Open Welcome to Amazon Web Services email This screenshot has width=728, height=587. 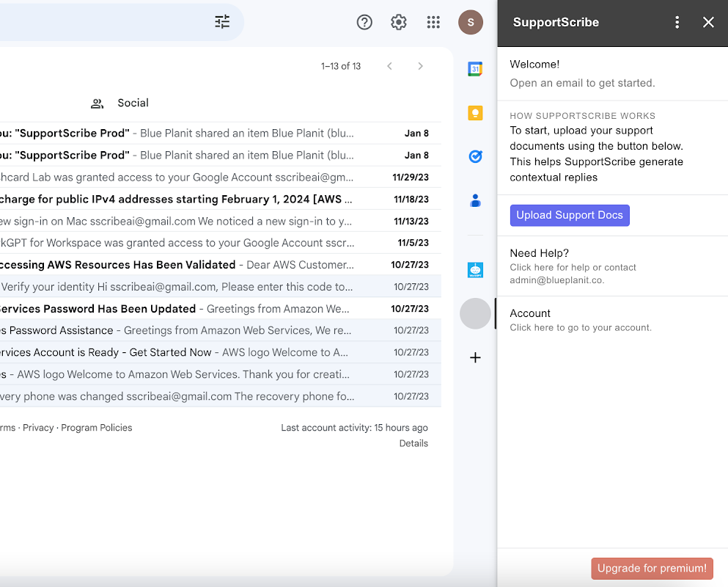221,374
